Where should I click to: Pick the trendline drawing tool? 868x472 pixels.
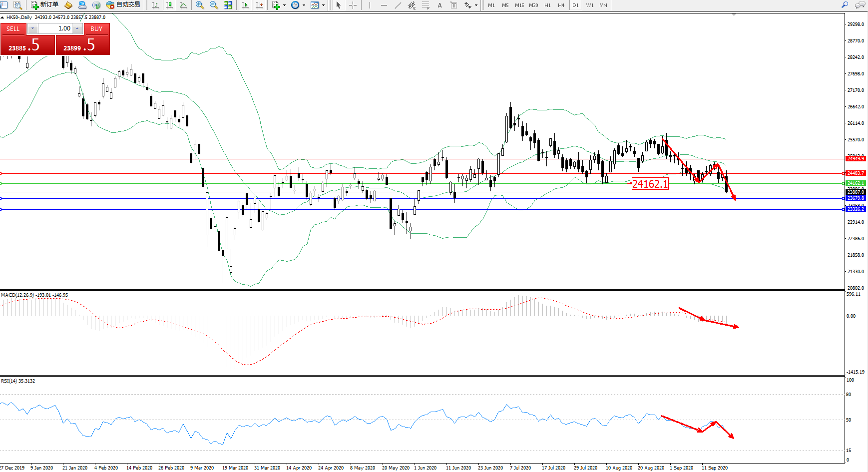398,5
